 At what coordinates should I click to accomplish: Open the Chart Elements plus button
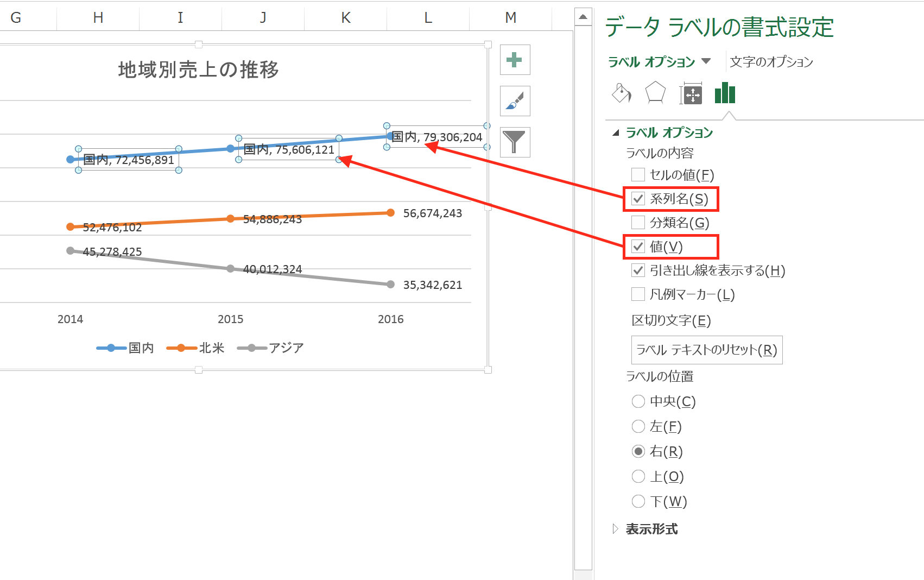515,60
